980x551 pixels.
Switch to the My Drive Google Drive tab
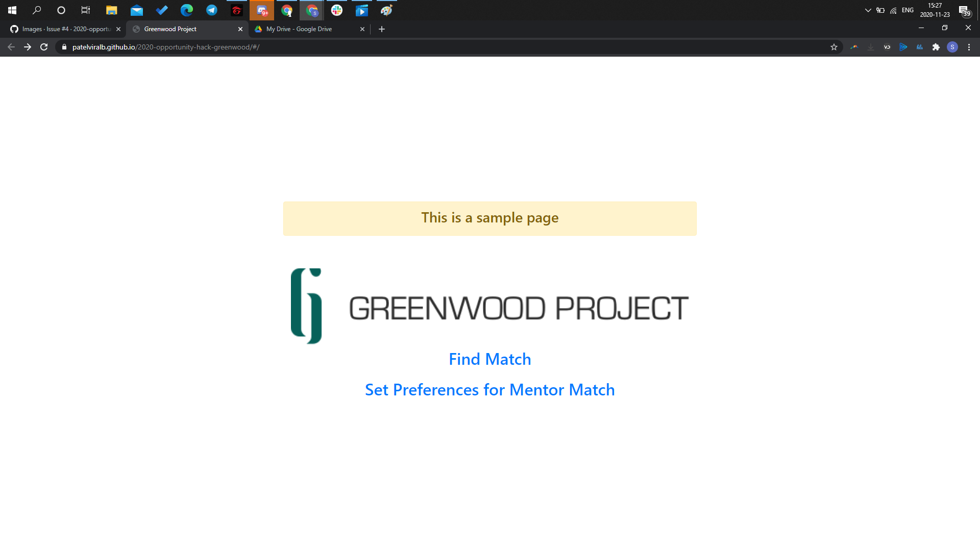point(301,29)
